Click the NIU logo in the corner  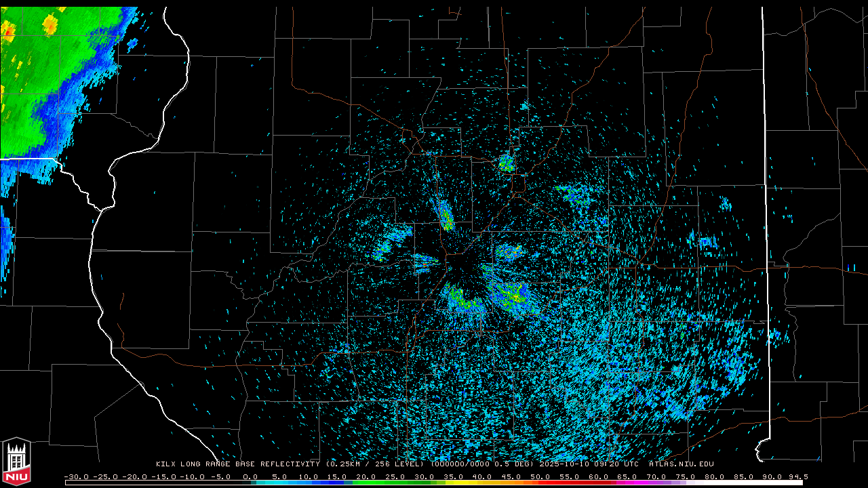(x=16, y=462)
